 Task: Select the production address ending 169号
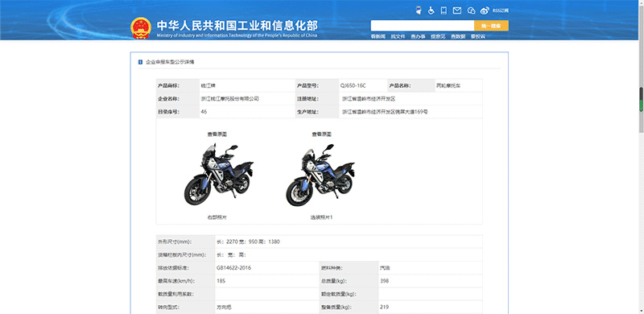385,112
